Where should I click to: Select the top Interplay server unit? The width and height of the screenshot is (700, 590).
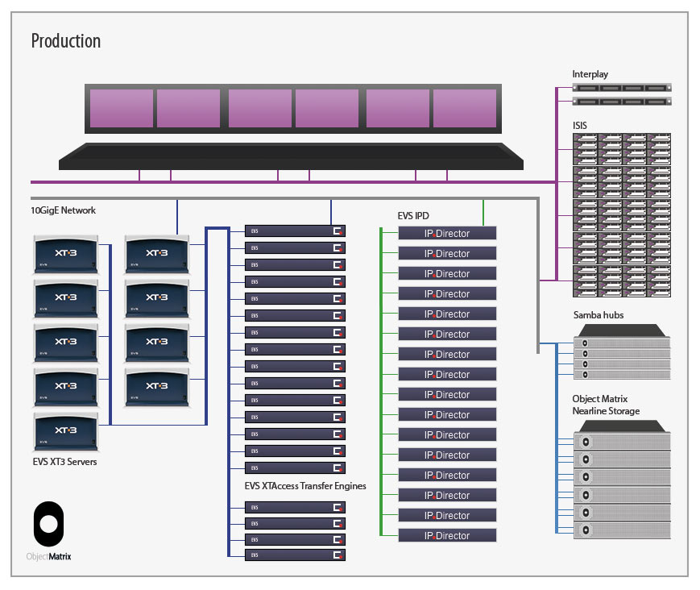[622, 88]
